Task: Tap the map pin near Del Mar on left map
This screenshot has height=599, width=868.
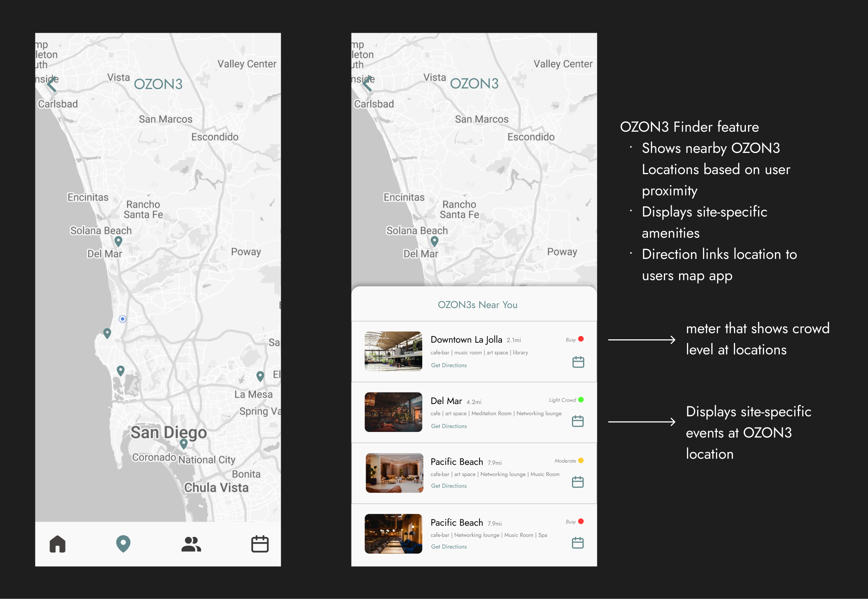Action: coord(118,241)
